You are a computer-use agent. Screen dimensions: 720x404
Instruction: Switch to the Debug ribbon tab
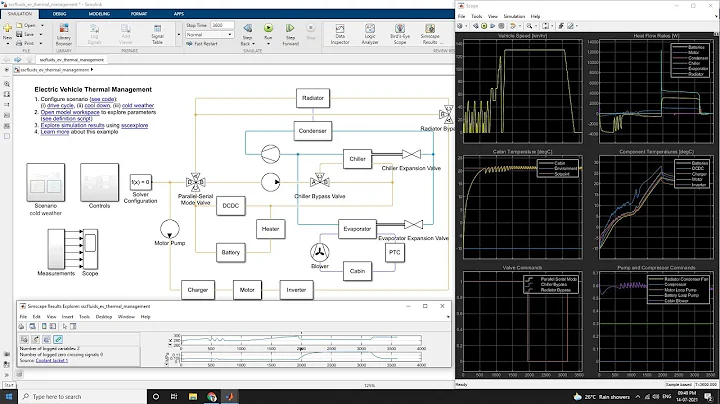click(59, 14)
